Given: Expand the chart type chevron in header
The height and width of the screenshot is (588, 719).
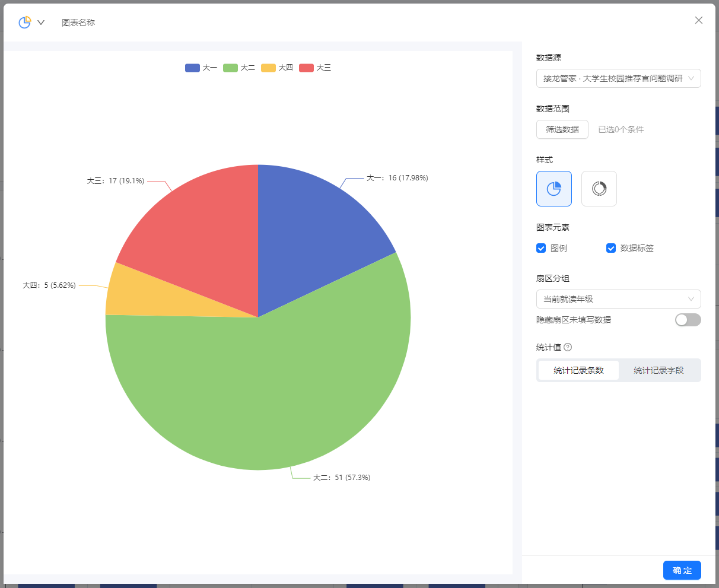Looking at the screenshot, I should point(41,23).
